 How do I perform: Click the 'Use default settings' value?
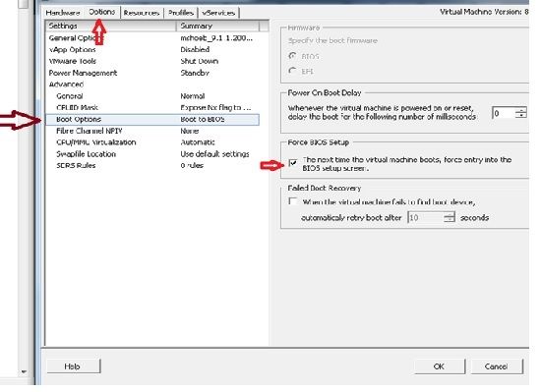coord(214,154)
